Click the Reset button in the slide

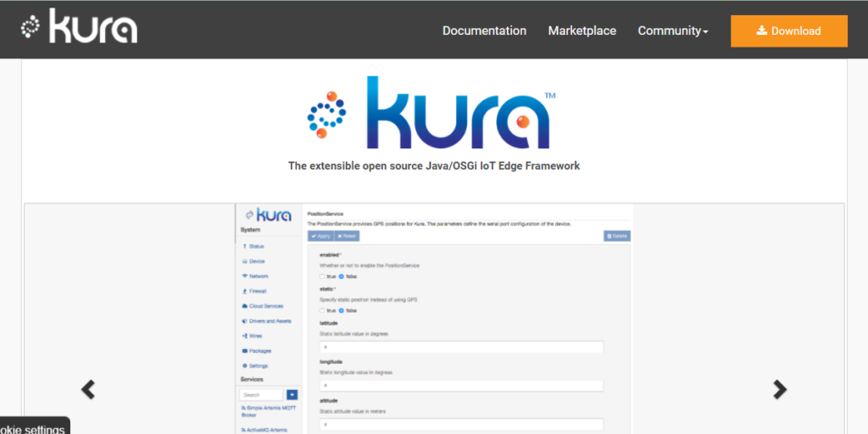[347, 236]
